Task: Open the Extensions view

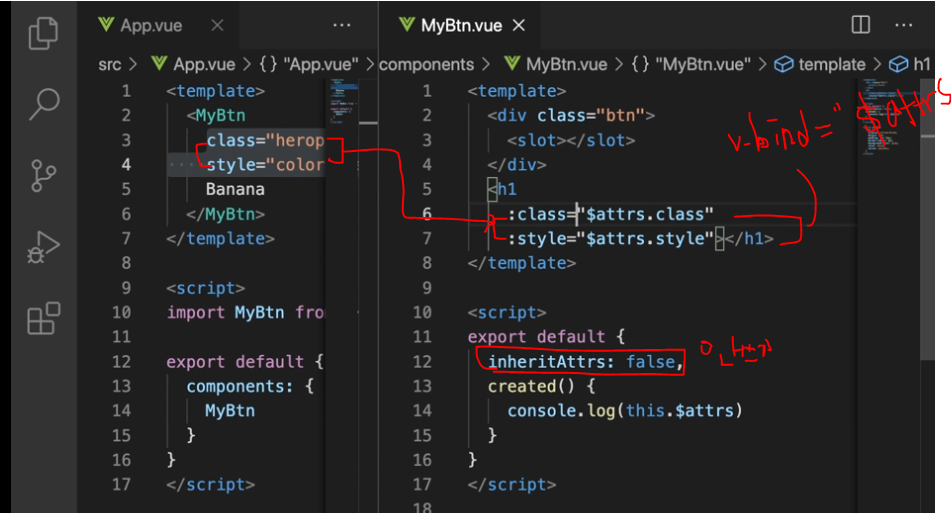Action: pyautogui.click(x=44, y=318)
